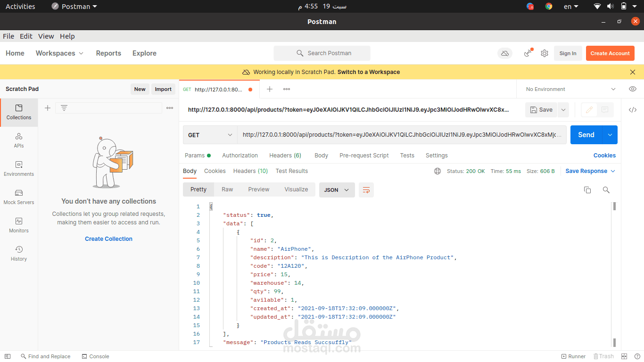Click the Create Collection link
The image size is (644, 362).
[108, 239]
